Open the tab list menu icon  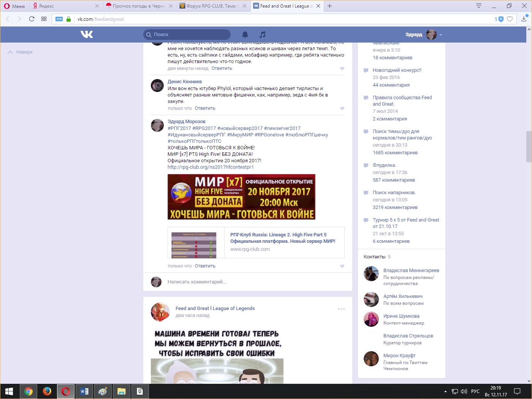tap(479, 6)
